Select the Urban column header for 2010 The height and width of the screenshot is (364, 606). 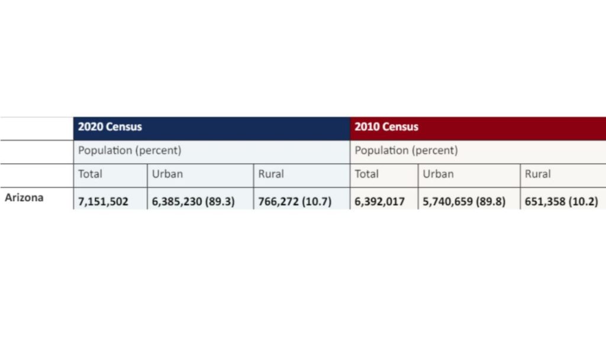[438, 174]
